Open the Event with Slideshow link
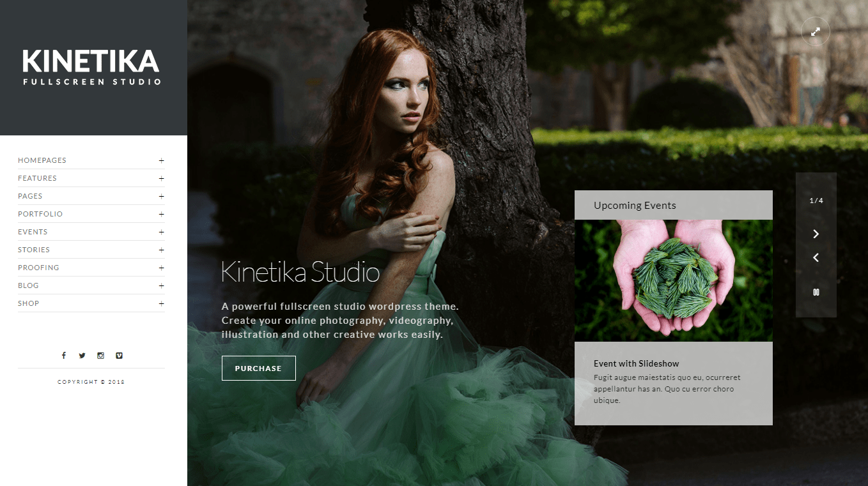 (x=636, y=363)
